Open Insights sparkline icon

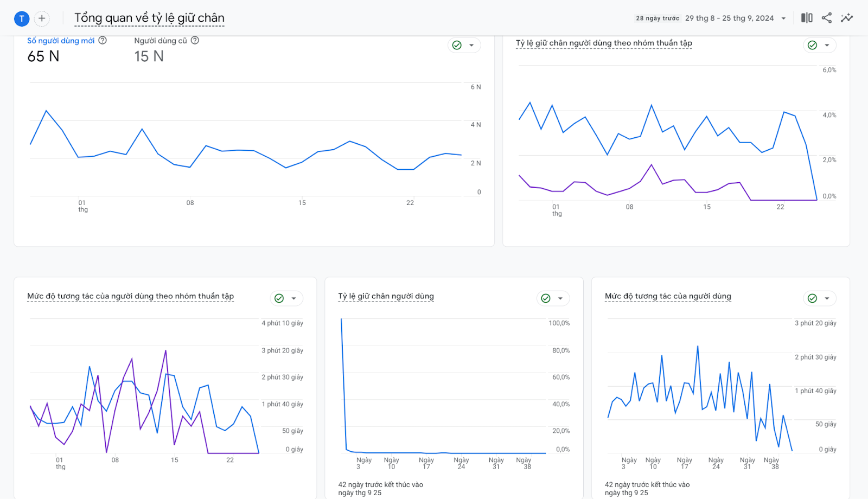846,18
